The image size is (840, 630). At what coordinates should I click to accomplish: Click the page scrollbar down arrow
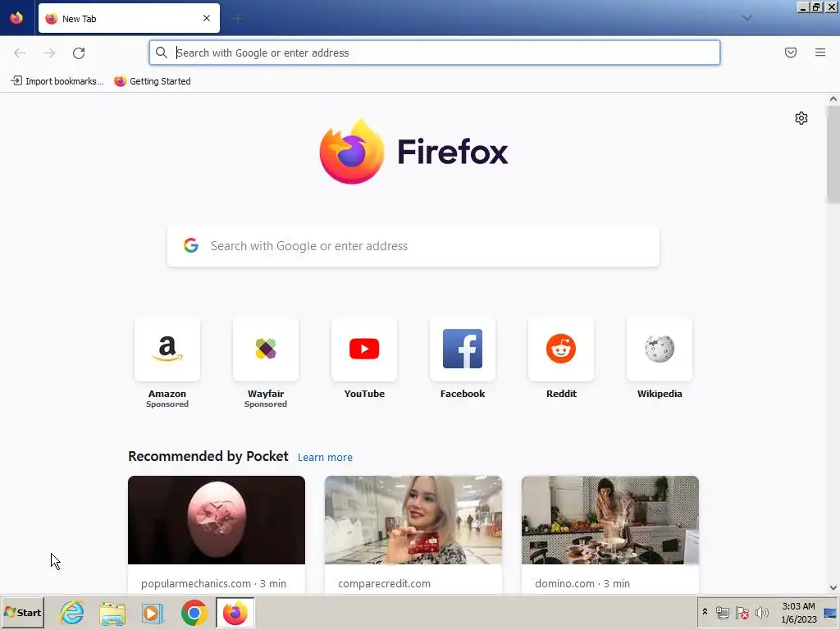tap(833, 587)
